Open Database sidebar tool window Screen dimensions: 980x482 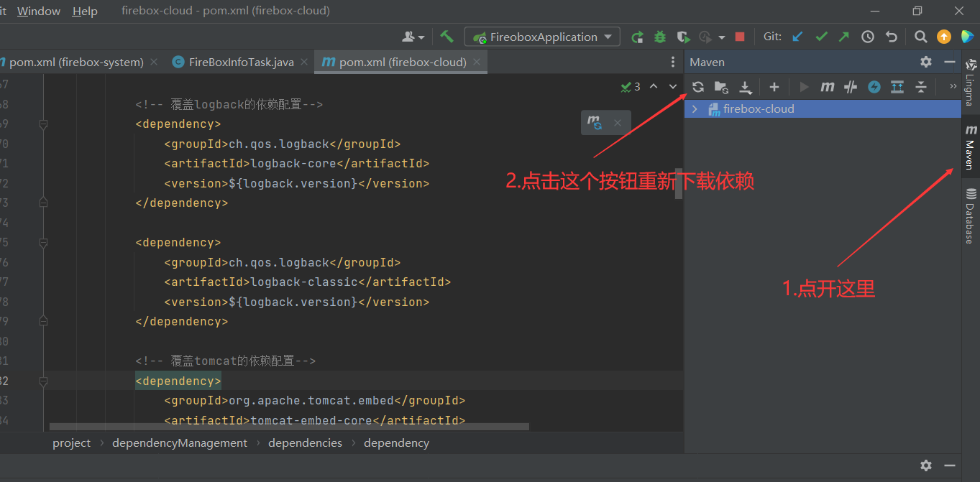tap(971, 215)
